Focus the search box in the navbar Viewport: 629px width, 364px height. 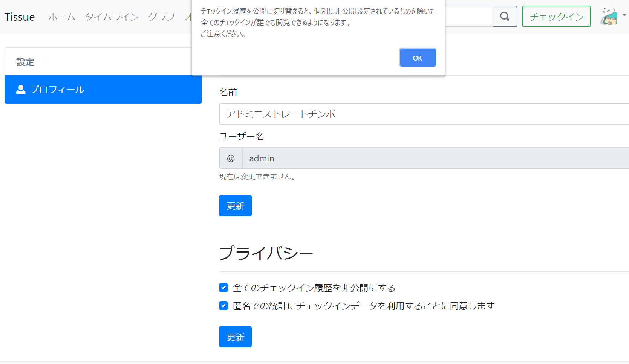pyautogui.click(x=468, y=17)
